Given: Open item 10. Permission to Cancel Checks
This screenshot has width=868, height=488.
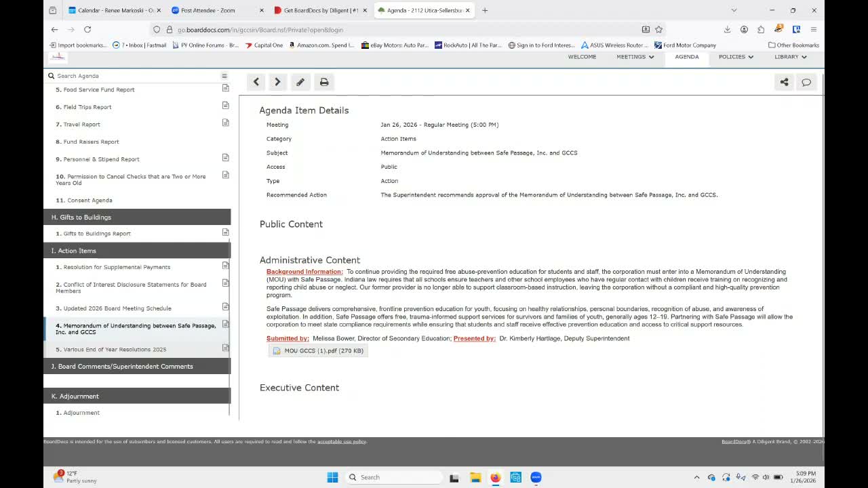Looking at the screenshot, I should coord(131,180).
